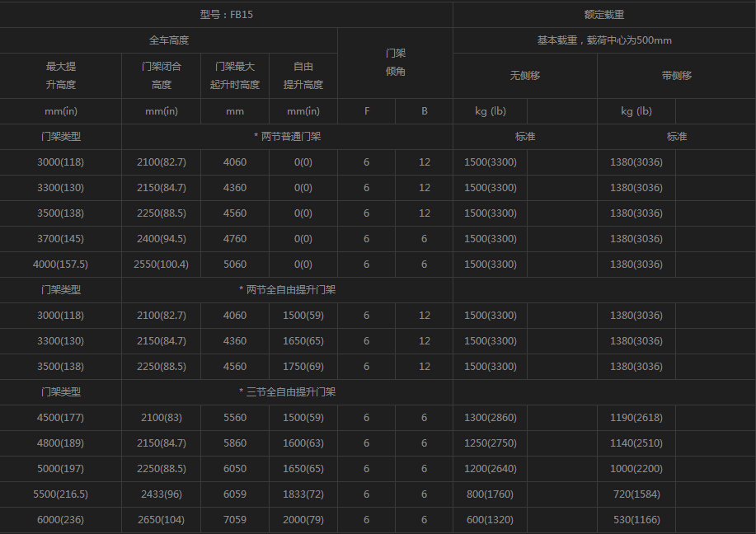Viewport: 756px width, 534px height.
Task: Select the 无侧移 column header
Action: tap(524, 75)
